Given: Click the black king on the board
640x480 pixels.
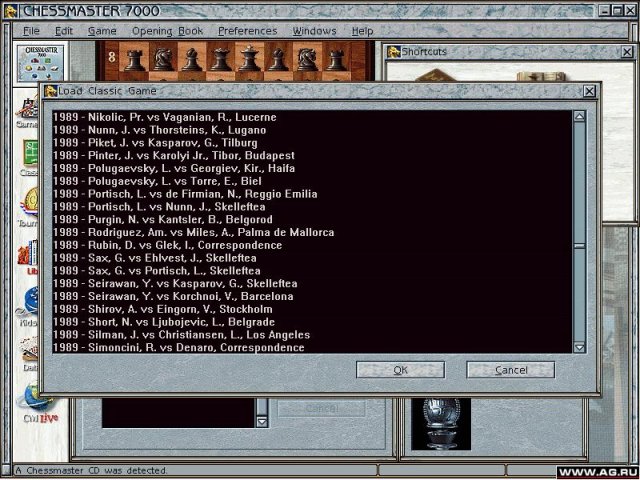Looking at the screenshot, I should coord(249,58).
